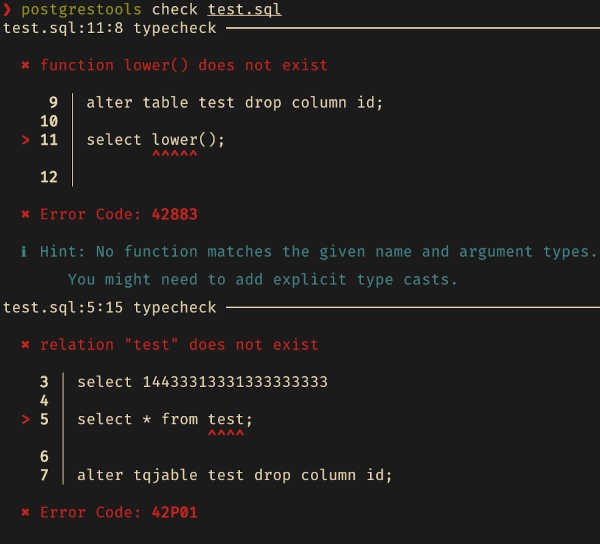
Task: Open the test.sql:5:15 typecheck location header
Action: click(x=110, y=307)
